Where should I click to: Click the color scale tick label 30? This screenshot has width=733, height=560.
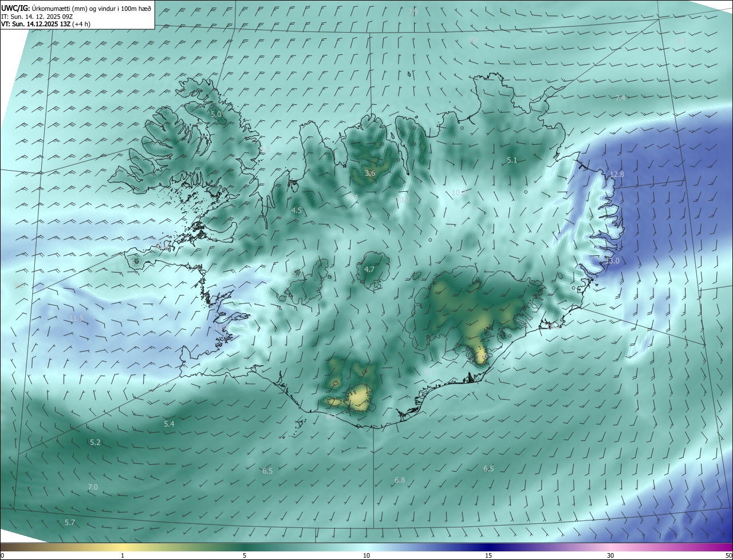click(x=610, y=555)
